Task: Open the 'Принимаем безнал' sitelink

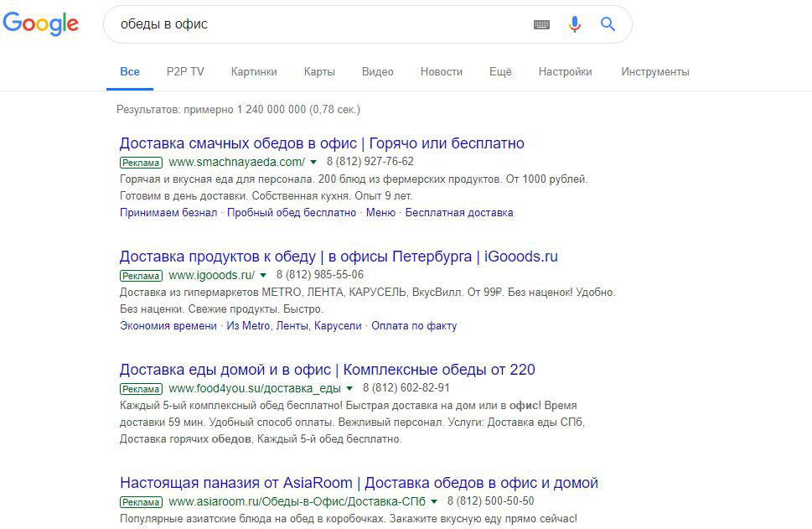Action: (x=168, y=212)
